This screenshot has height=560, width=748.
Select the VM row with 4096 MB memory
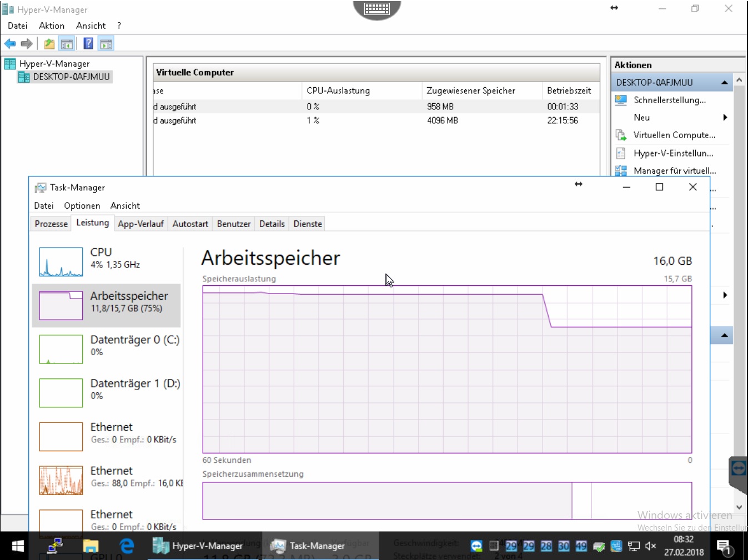(376, 120)
